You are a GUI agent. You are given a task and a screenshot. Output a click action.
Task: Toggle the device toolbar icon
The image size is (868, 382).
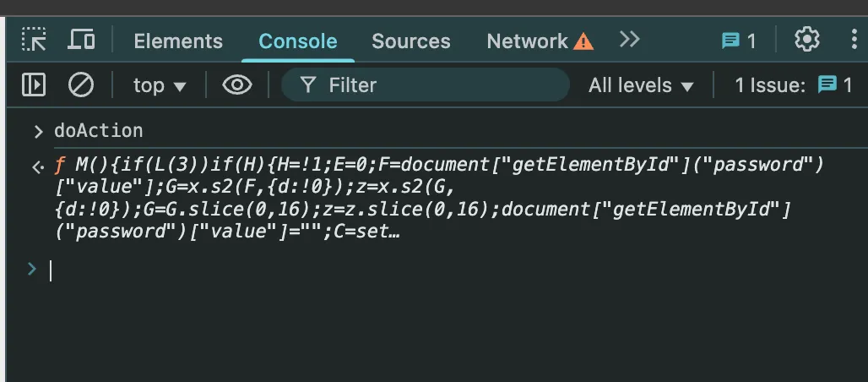pyautogui.click(x=82, y=40)
